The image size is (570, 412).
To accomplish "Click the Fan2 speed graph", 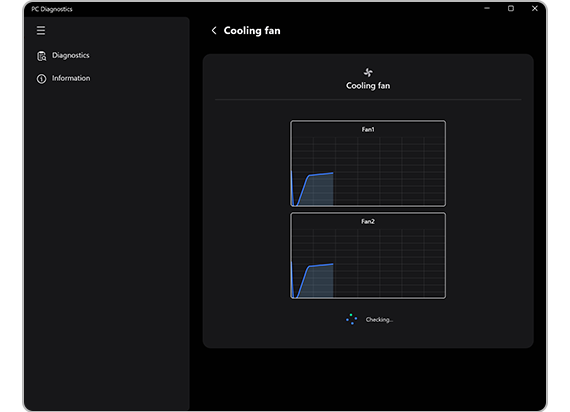I will (368, 255).
